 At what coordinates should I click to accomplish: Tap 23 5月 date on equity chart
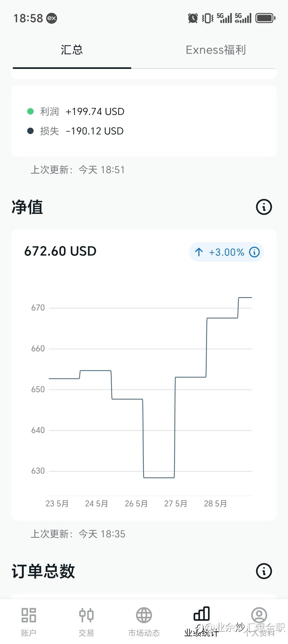57,504
